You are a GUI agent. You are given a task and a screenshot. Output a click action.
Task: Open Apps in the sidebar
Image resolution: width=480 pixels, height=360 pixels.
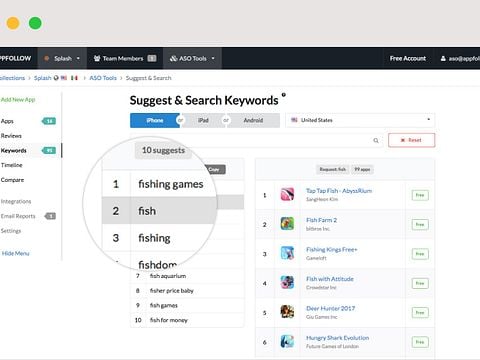tap(7, 121)
